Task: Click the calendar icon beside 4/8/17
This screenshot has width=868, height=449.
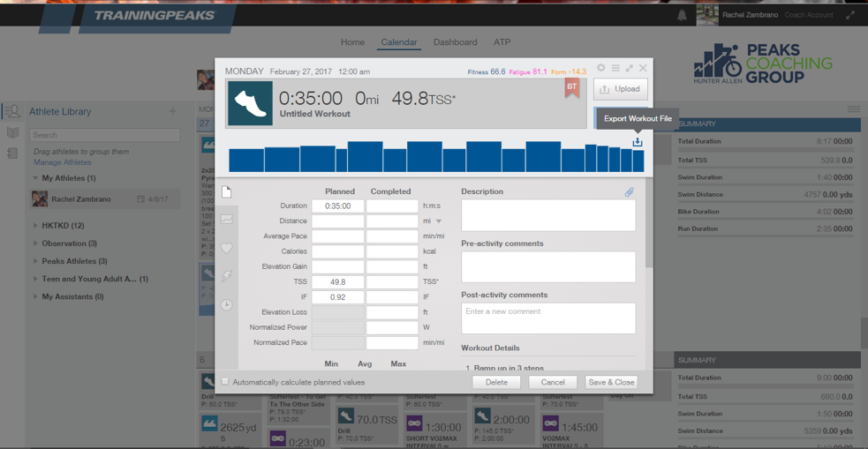Action: tap(140, 199)
